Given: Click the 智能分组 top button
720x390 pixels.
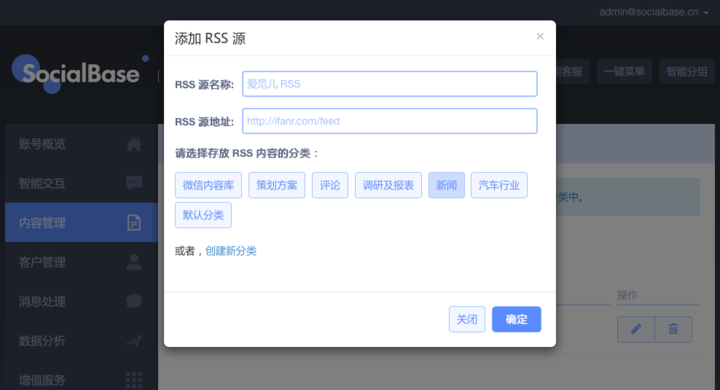Looking at the screenshot, I should pos(687,71).
